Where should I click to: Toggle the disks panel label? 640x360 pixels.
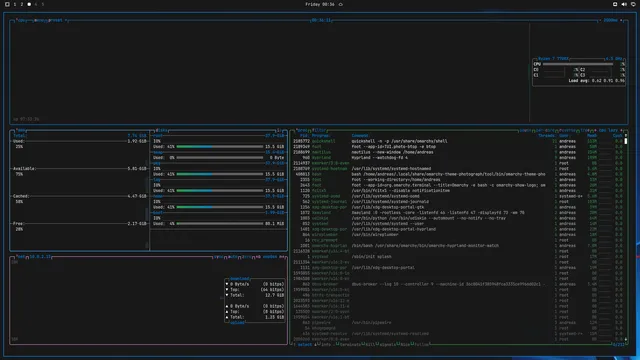point(162,131)
